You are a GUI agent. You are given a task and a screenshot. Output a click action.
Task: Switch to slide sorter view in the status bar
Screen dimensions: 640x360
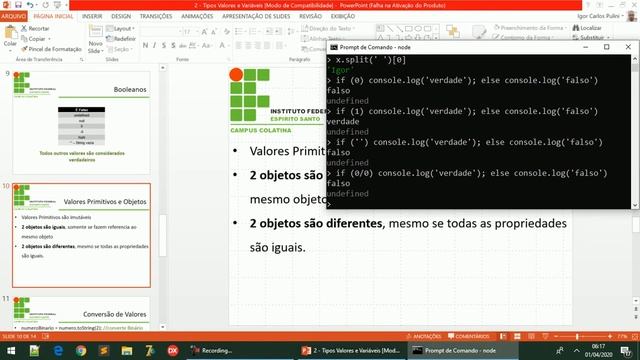click(517, 336)
